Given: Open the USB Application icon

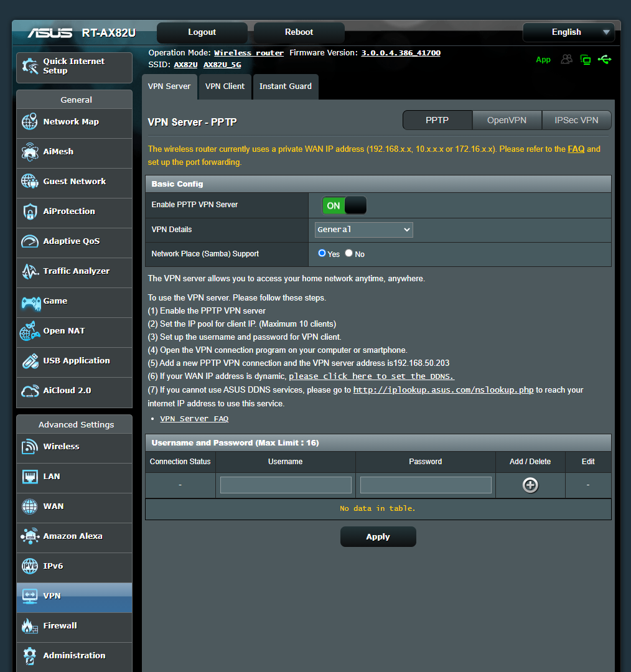Looking at the screenshot, I should pos(30,361).
